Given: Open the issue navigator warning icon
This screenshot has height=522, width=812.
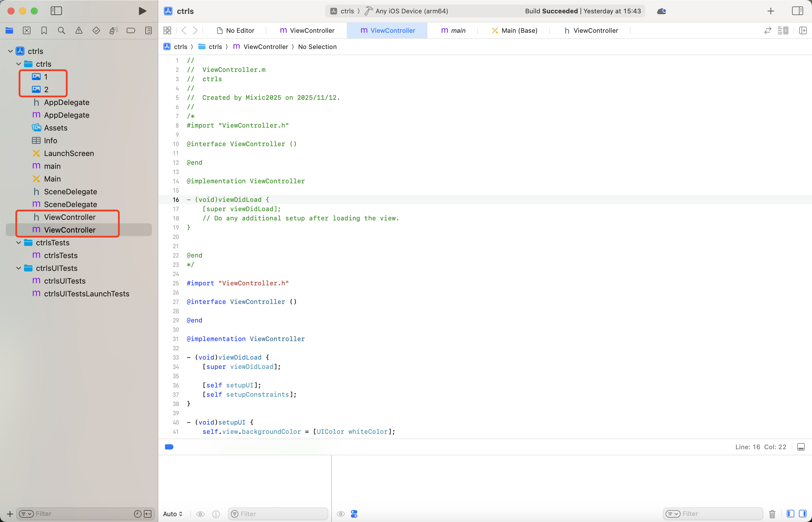Looking at the screenshot, I should coord(79,30).
